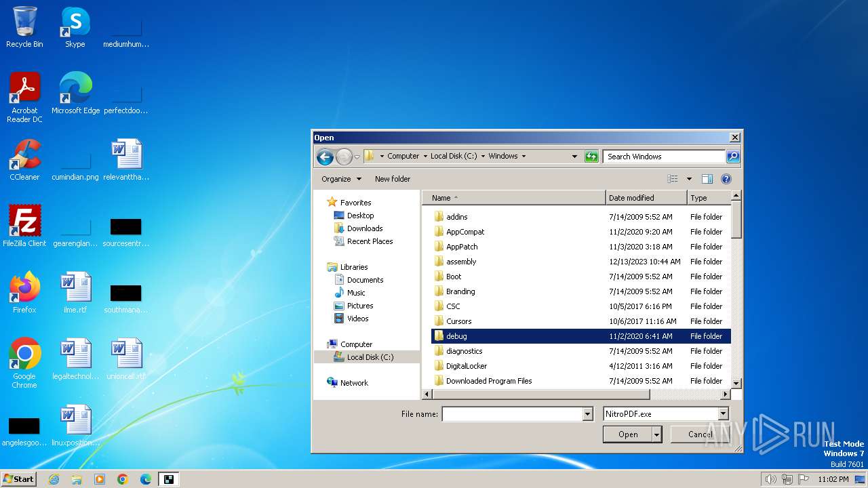This screenshot has width=868, height=488.
Task: Open Chrome from the taskbar
Action: [123, 479]
